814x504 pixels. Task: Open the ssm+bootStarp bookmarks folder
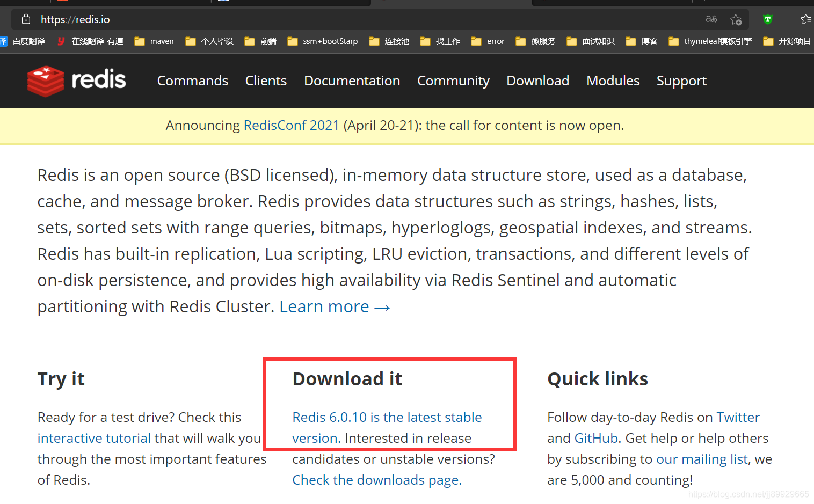tap(323, 41)
